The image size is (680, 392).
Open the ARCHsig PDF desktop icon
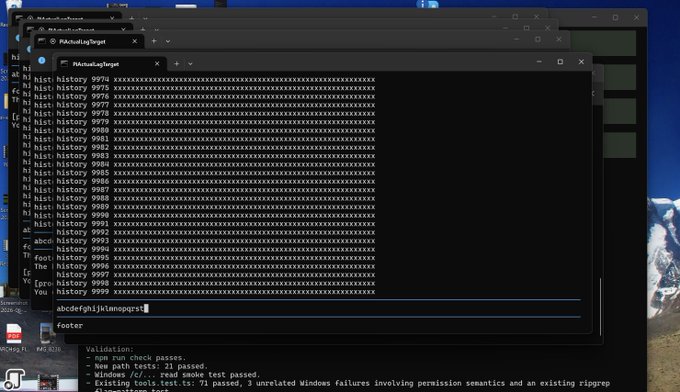tap(13, 337)
